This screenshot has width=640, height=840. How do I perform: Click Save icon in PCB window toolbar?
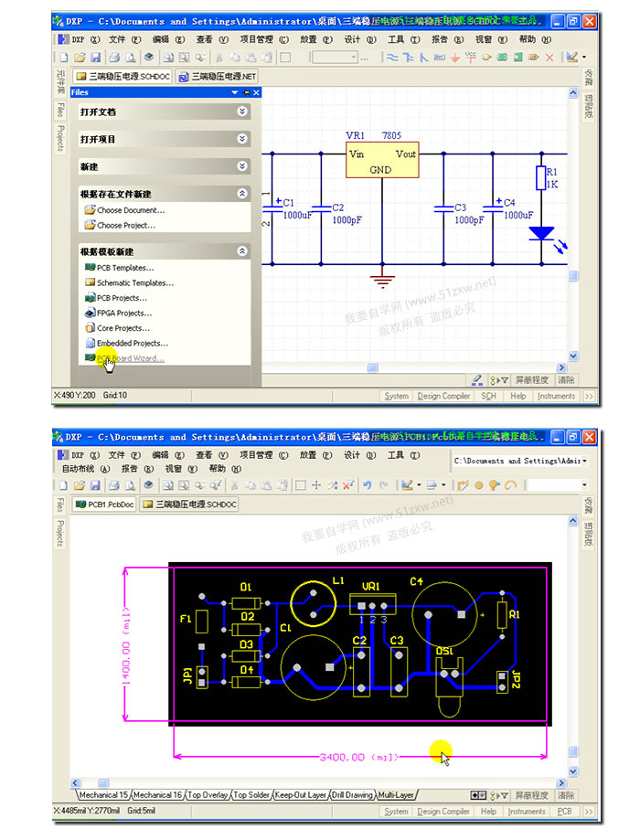point(95,485)
